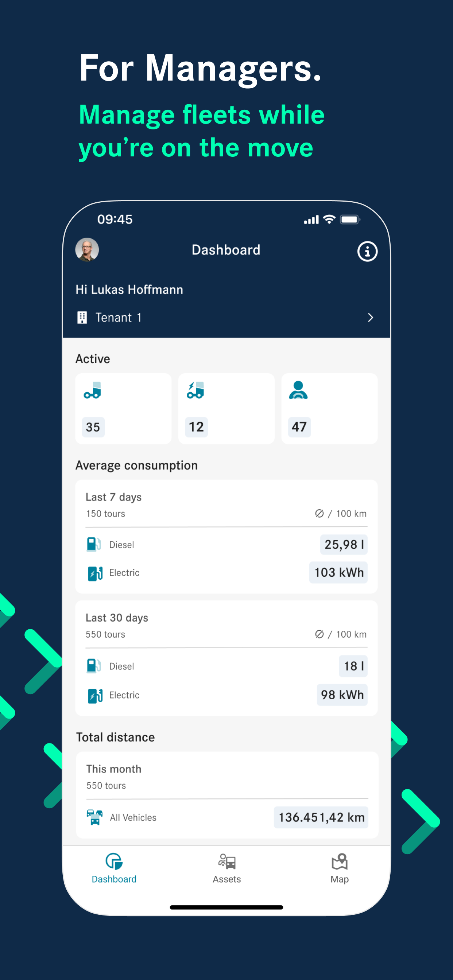The height and width of the screenshot is (980, 453).
Task: Switch to the Map tab
Action: coord(339,869)
